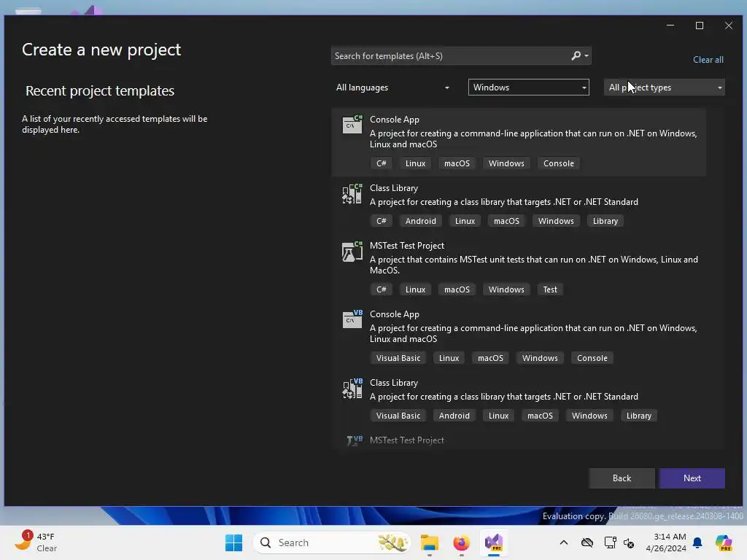
Task: Click Visual Studio Preview taskbar icon
Action: point(494,542)
